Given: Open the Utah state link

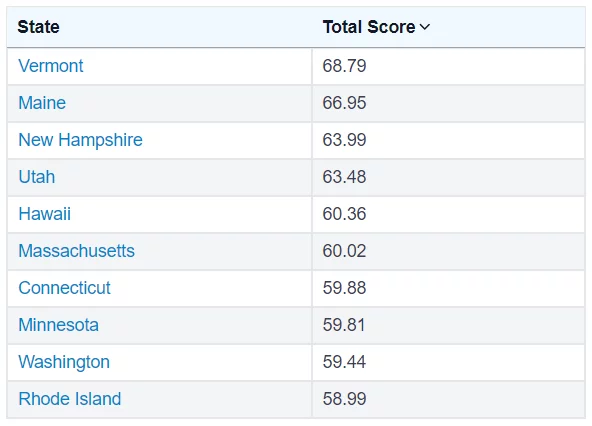Looking at the screenshot, I should 37,177.
